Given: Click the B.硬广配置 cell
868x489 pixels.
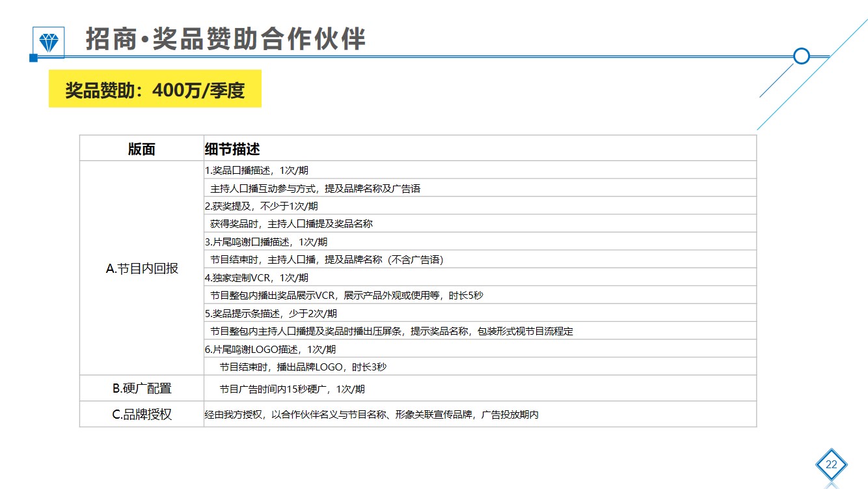Looking at the screenshot, I should tap(142, 389).
